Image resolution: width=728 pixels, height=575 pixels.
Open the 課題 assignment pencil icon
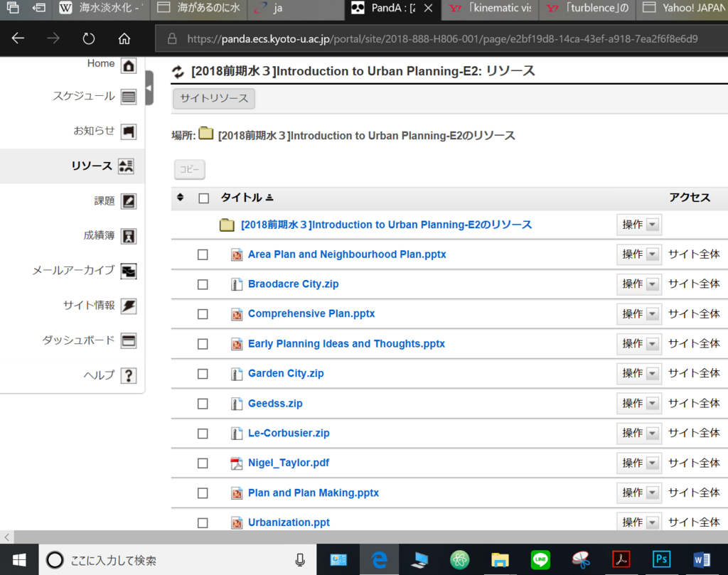click(x=129, y=201)
